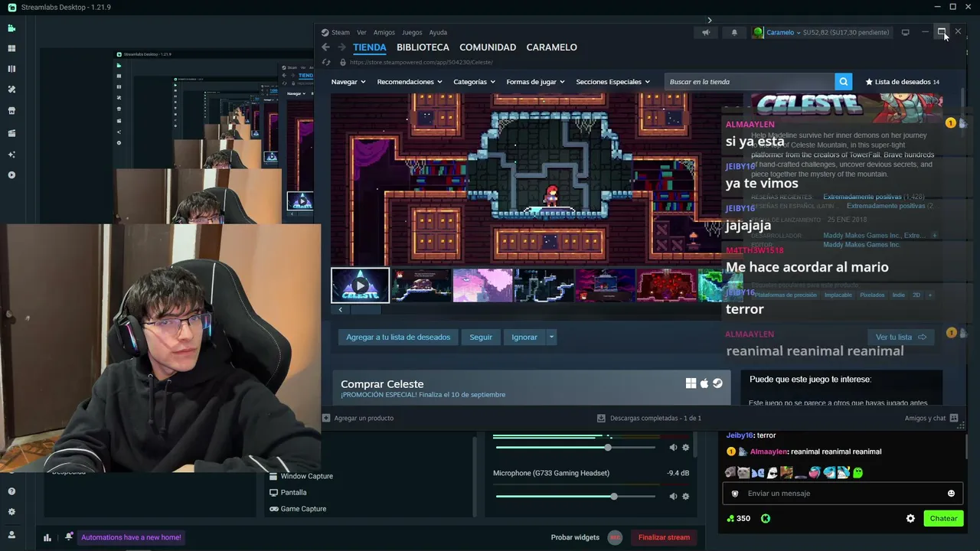980x551 pixels.
Task: Click the Ignorar button
Action: (524, 337)
